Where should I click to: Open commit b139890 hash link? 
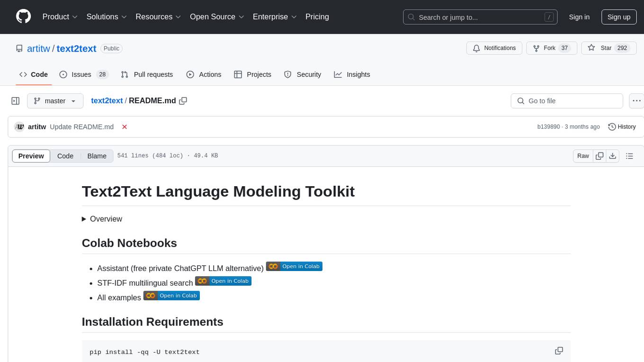(548, 127)
